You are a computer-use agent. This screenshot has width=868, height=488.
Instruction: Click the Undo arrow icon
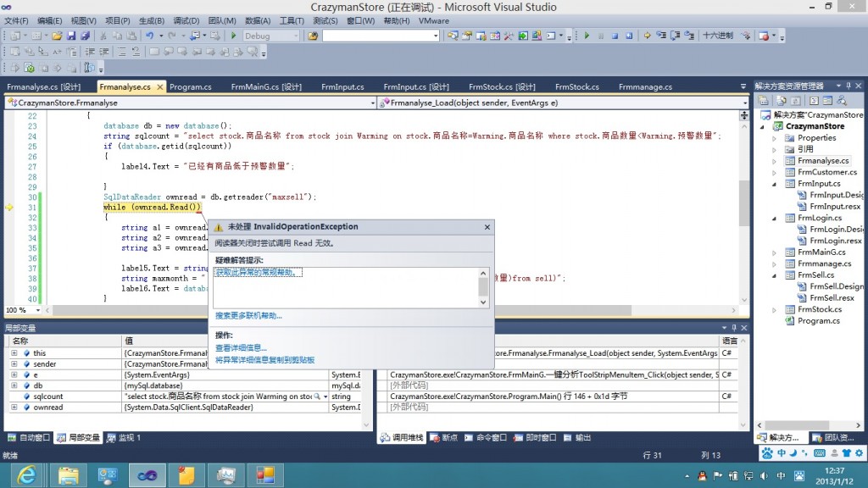tap(149, 36)
